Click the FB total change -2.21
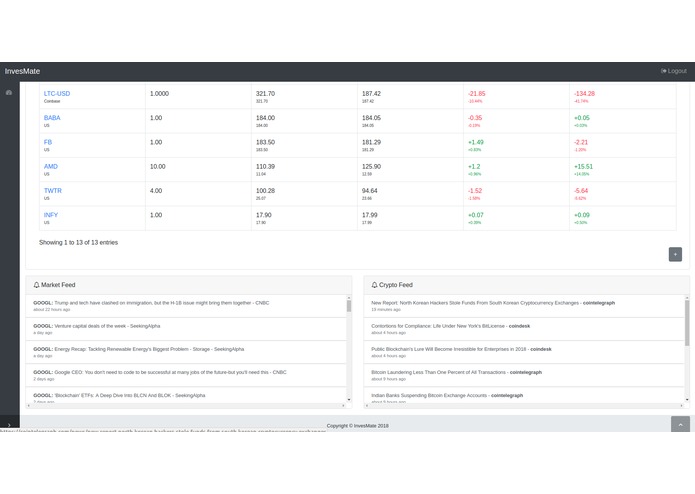695x494 pixels. 581,142
